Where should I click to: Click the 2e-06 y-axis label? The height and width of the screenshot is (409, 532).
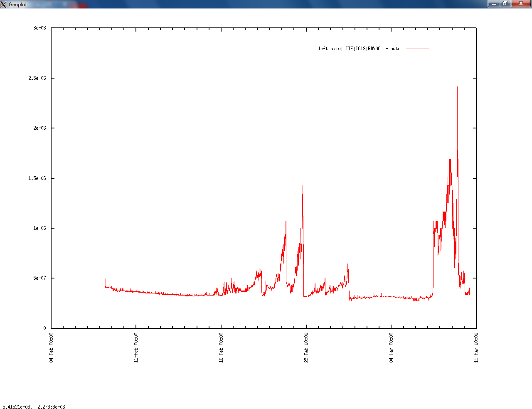pyautogui.click(x=39, y=128)
